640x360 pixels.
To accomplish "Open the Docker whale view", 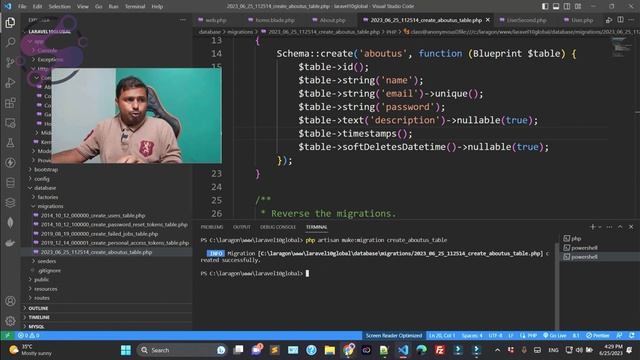I will click(10, 242).
